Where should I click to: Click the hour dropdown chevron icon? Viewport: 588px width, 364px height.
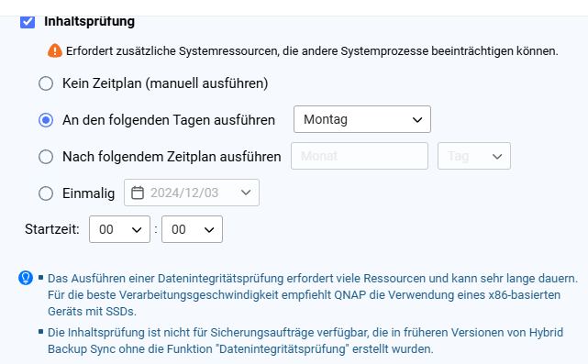click(137, 229)
